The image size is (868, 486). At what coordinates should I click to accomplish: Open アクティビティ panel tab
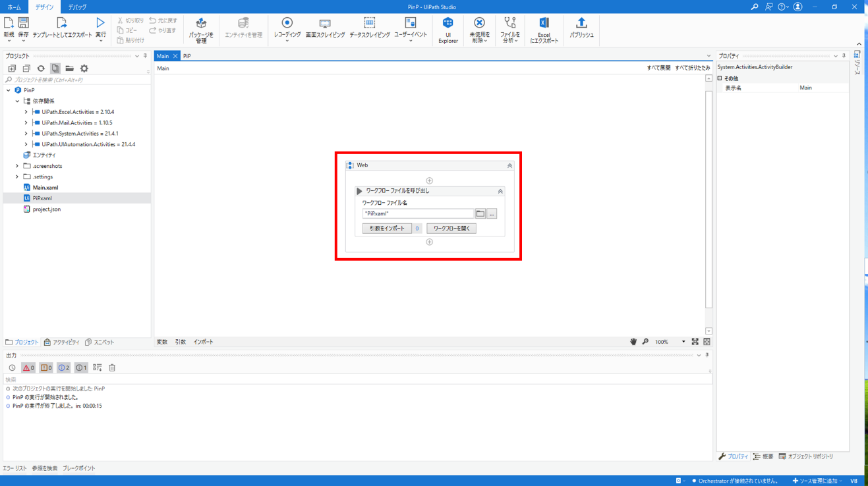point(62,342)
